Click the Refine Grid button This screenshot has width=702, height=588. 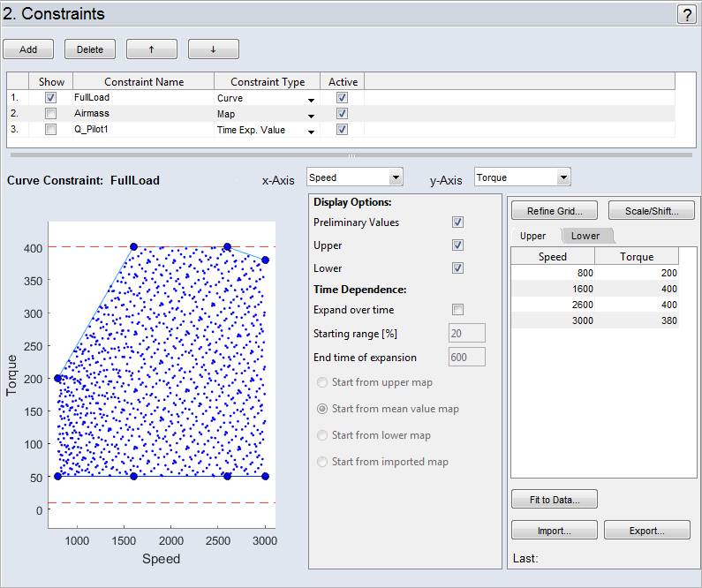pos(554,210)
